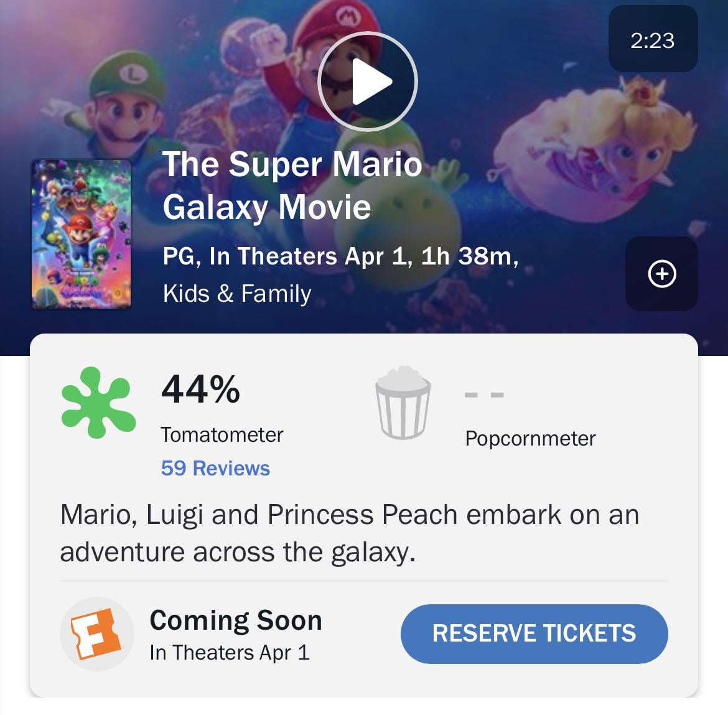Click the green splat Tomatometer icon
The width and height of the screenshot is (728, 715).
(x=98, y=403)
